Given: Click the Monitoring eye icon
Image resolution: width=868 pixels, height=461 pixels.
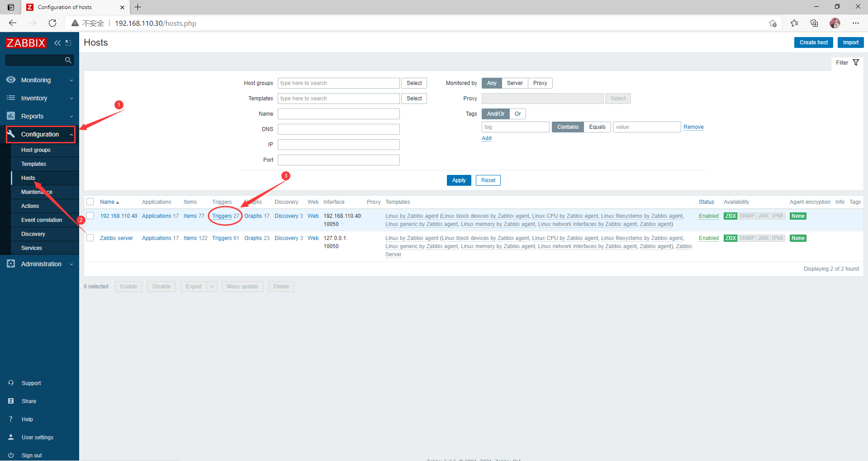Looking at the screenshot, I should pos(11,80).
